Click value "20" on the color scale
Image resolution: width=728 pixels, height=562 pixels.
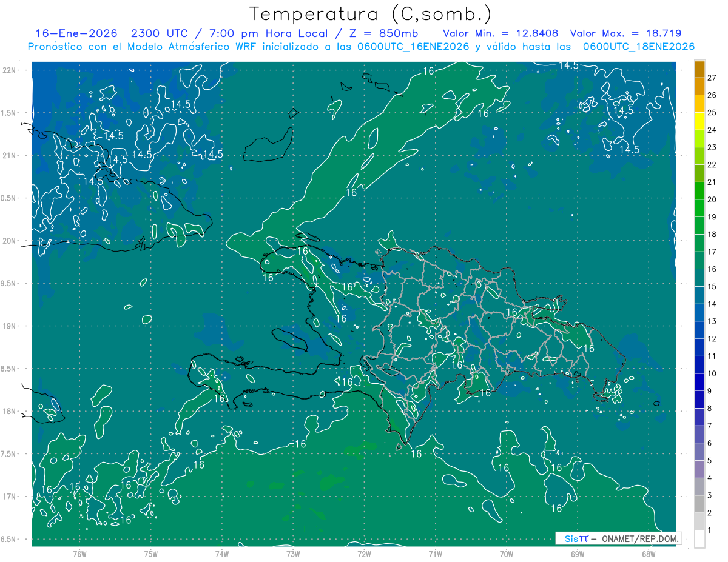coord(712,199)
